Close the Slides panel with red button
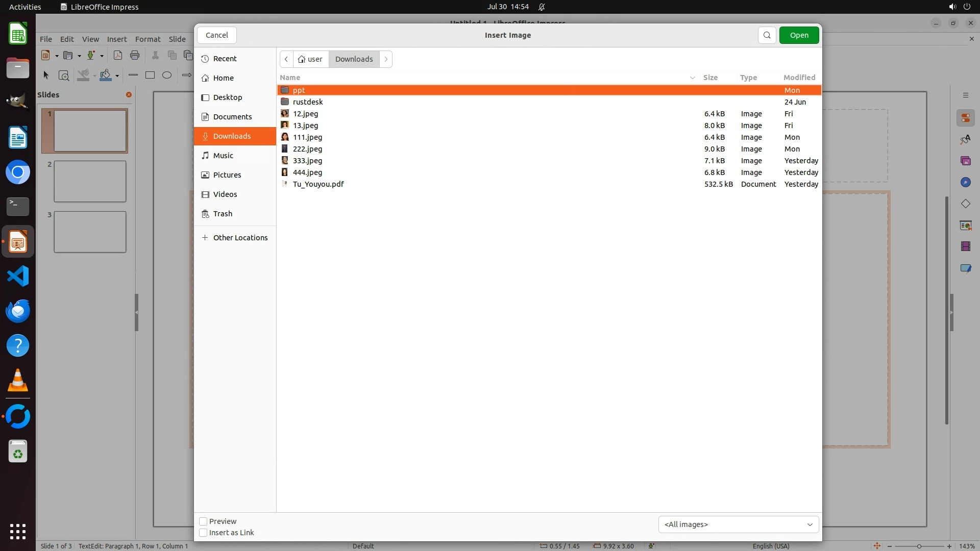This screenshot has width=980, height=551. click(x=129, y=94)
